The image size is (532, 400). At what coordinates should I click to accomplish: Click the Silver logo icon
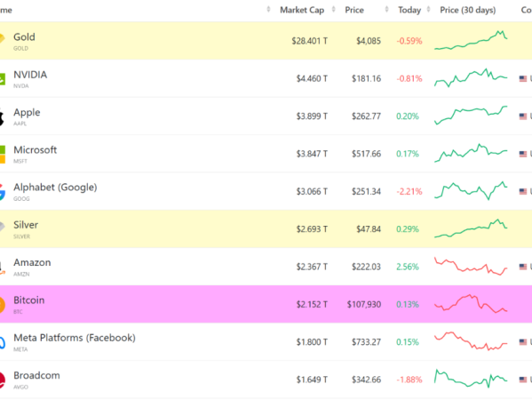click(x=2, y=227)
